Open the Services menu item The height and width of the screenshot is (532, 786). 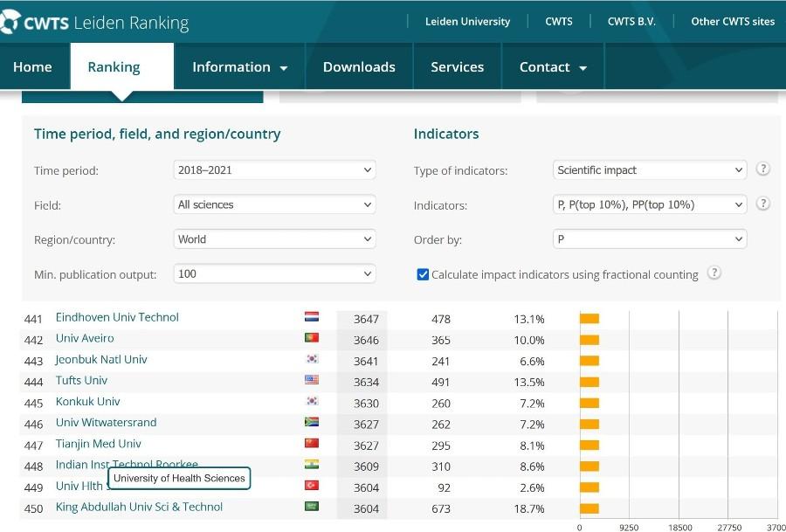point(457,66)
